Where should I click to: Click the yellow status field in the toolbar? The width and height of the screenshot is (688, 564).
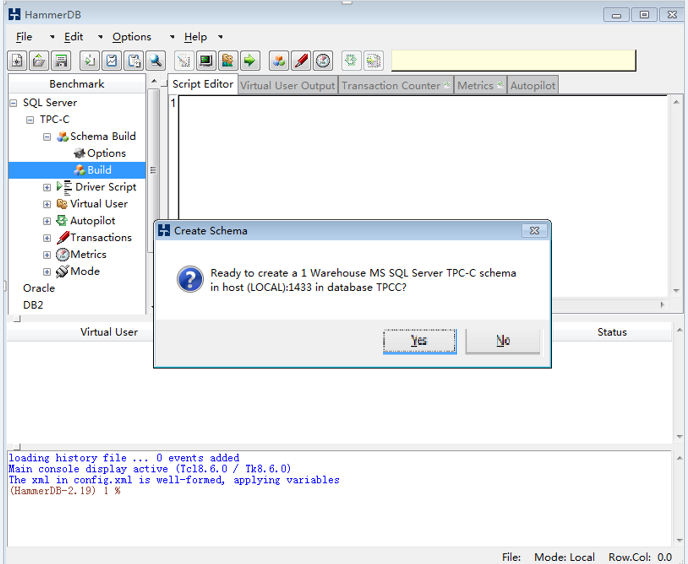coord(513,61)
